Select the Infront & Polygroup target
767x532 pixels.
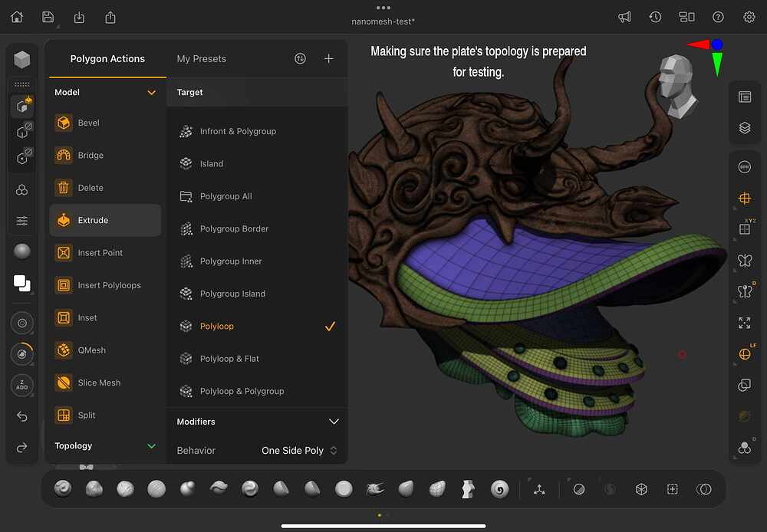coord(257,131)
